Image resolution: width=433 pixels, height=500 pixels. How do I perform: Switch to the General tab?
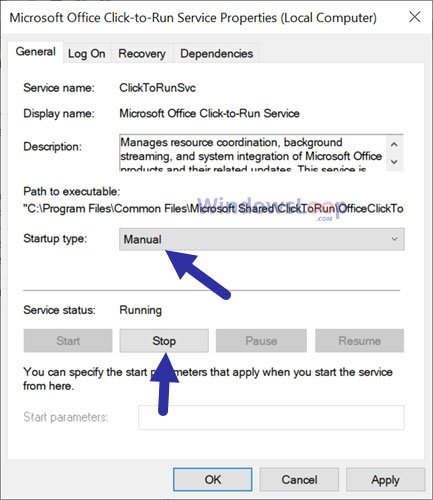[x=35, y=52]
